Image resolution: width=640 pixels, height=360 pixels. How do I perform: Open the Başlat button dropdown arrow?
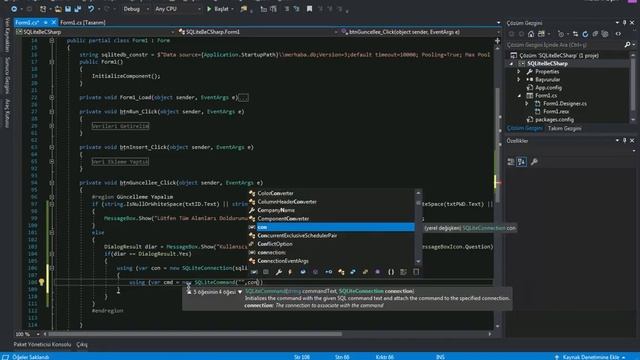point(232,9)
